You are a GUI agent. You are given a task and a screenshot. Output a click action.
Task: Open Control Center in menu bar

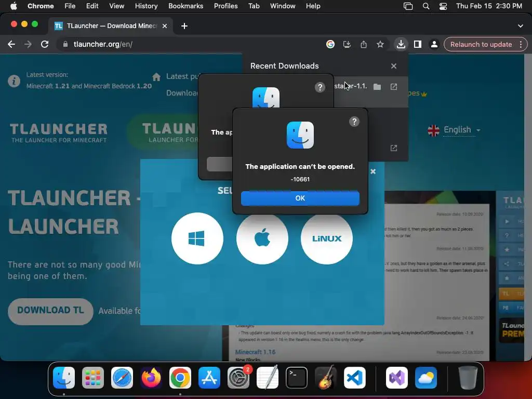pos(443,6)
